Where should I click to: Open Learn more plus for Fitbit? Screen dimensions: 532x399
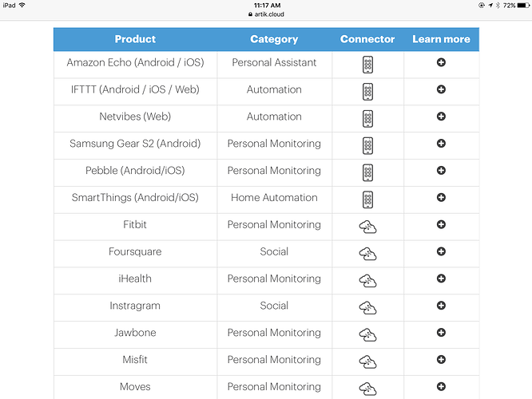pos(441,224)
